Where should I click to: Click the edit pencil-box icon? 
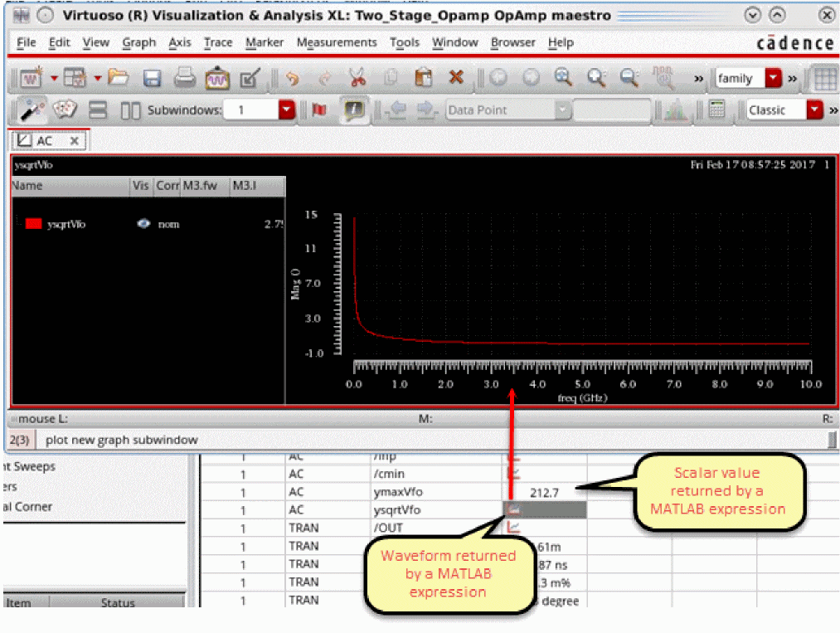click(250, 78)
